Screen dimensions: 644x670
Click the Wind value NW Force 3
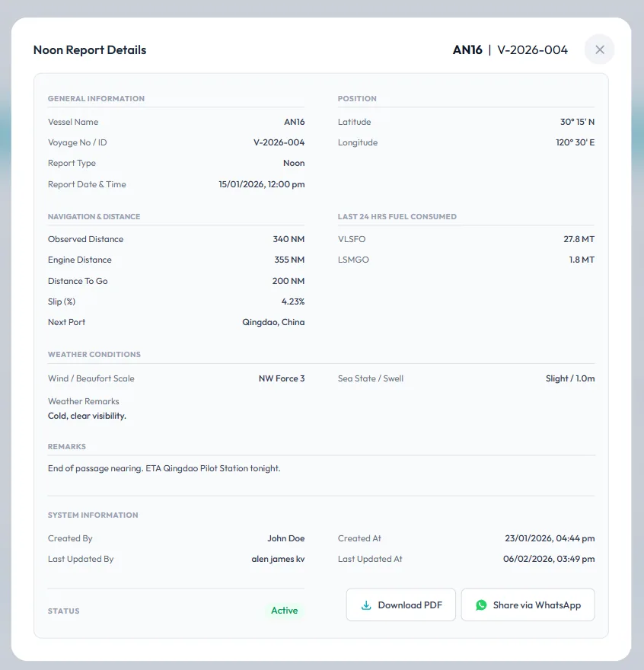[281, 378]
